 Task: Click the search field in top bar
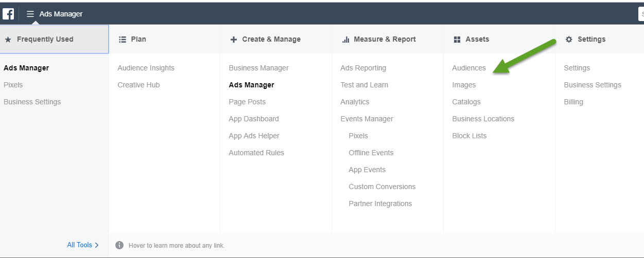641,14
